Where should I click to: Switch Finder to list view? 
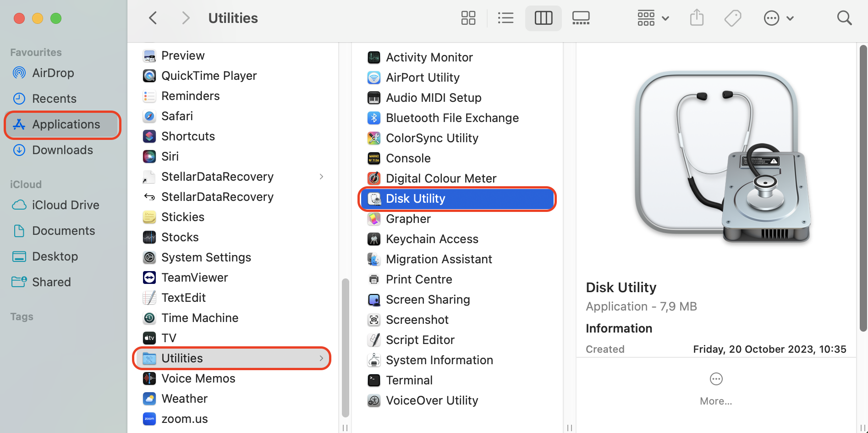pos(505,18)
